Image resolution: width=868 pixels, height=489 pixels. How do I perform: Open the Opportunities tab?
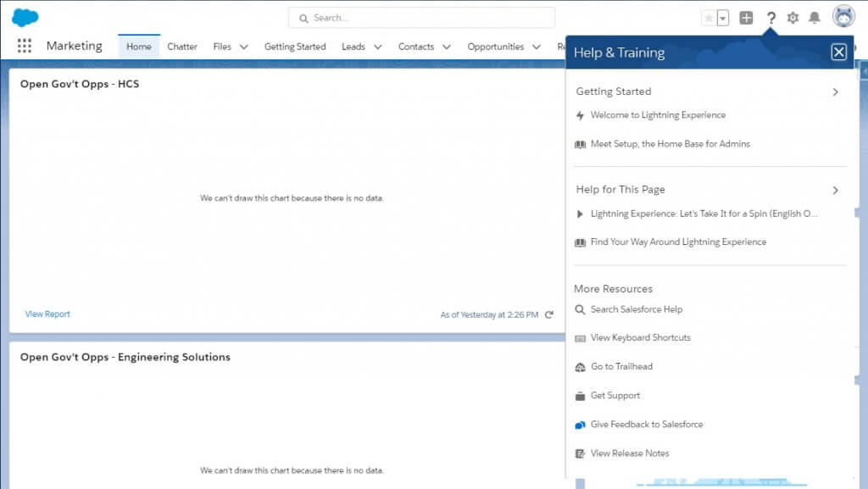point(495,47)
